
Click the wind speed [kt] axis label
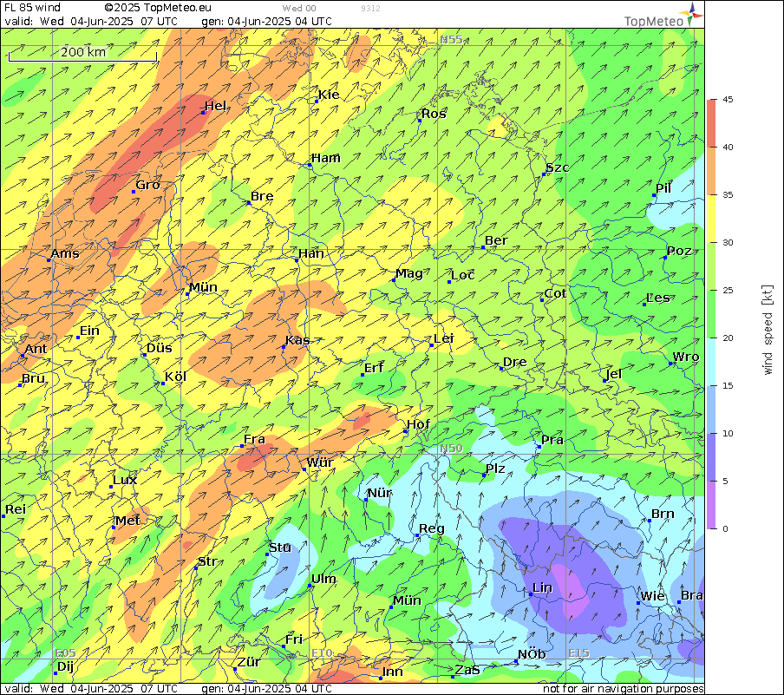[x=768, y=331]
